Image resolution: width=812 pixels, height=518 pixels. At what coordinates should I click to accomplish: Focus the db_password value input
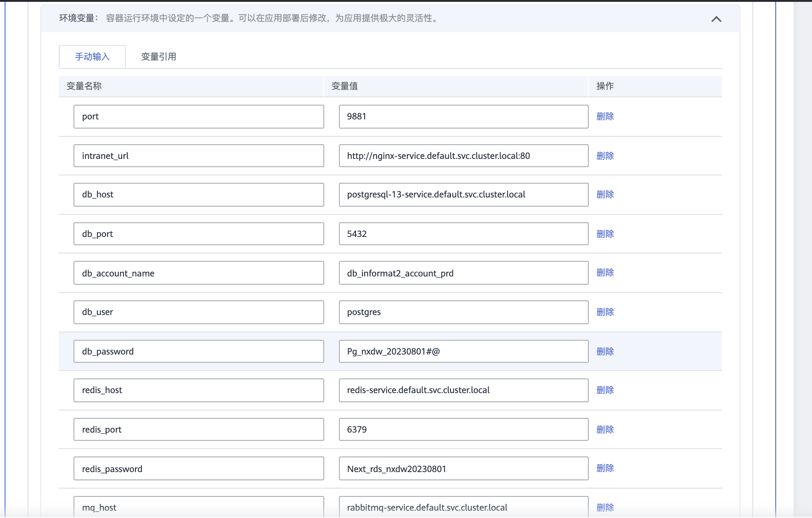pyautogui.click(x=463, y=351)
